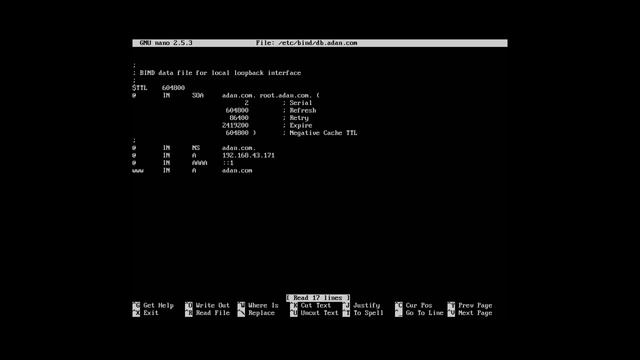Click the AAAA record type
The height and width of the screenshot is (360, 640).
(200, 163)
